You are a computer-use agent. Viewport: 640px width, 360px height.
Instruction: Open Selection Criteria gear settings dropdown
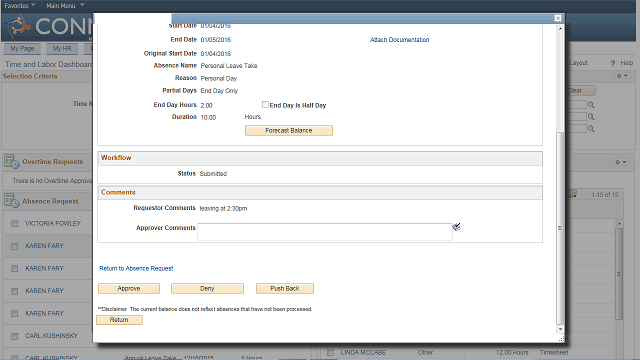[x=622, y=76]
